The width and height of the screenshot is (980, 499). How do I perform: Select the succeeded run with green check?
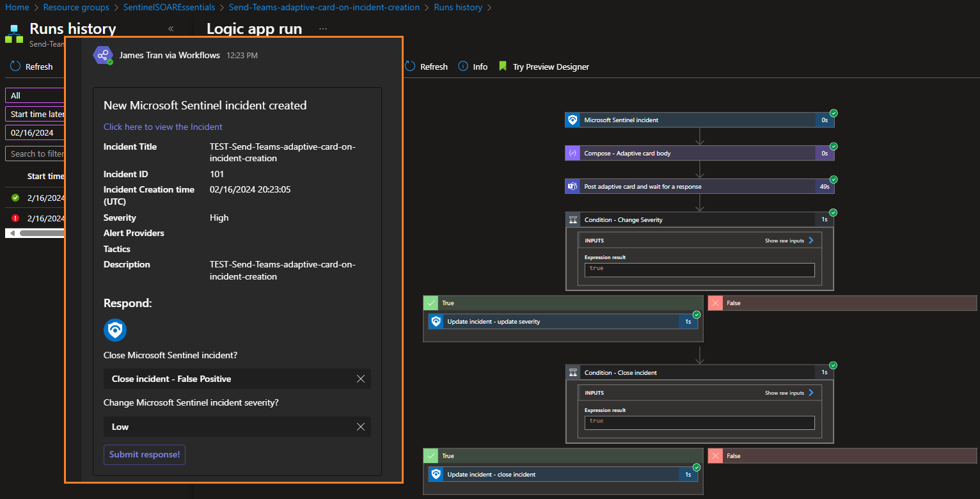coord(35,198)
